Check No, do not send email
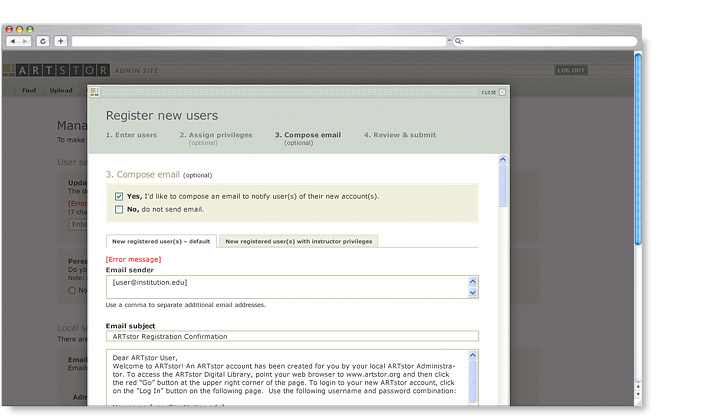This screenshot has height=420, width=715. [x=119, y=209]
